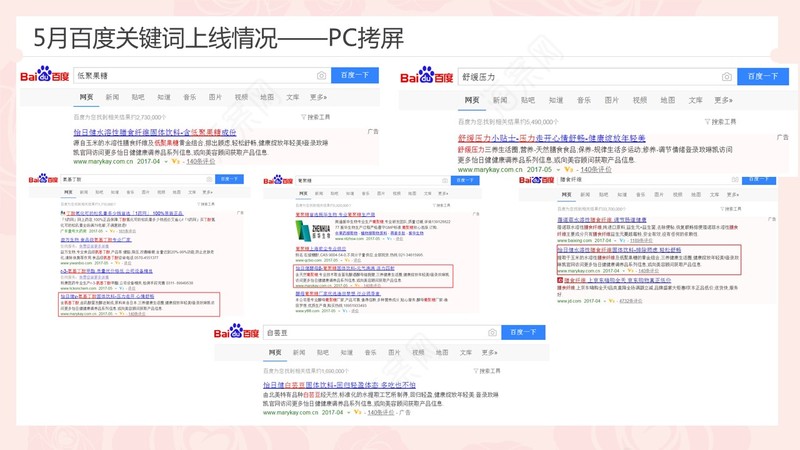Image resolution: width=800 pixels, height=450 pixels.
Task: Click 百度一下 button for 低聚果糖
Action: (355, 75)
